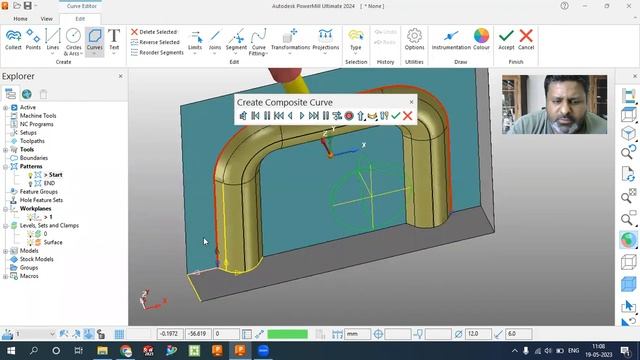This screenshot has width=640, height=360.
Task: Open the globe tab in Explorer
Action: 27,94
